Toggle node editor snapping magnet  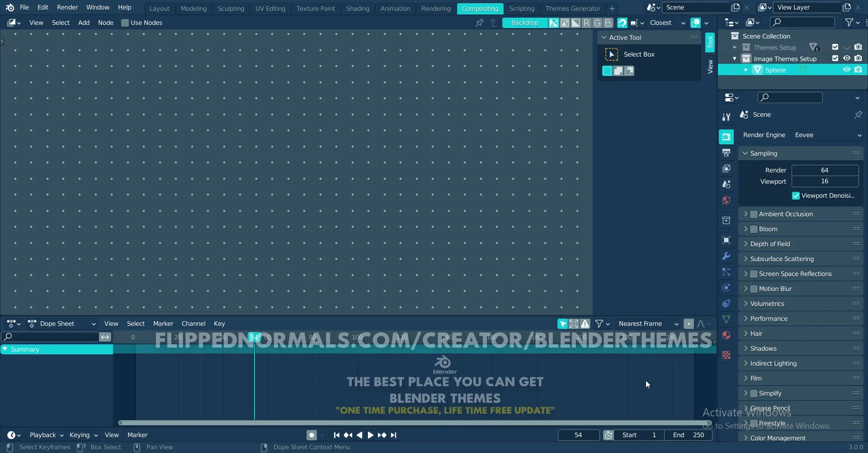(622, 23)
